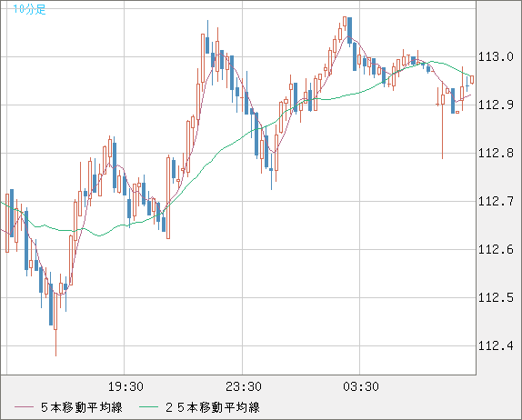This screenshot has height=420, width=522.
Task: Click the 23:30 time axis label
Action: click(x=244, y=386)
